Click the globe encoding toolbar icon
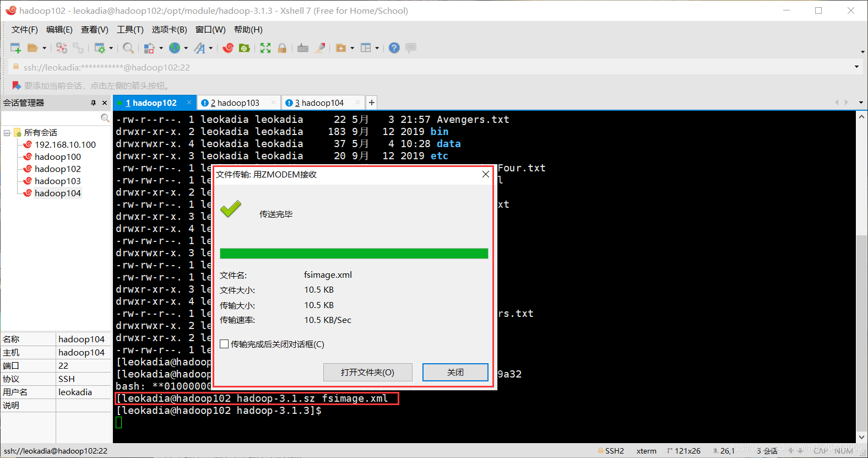The width and height of the screenshot is (868, 458). [x=175, y=48]
